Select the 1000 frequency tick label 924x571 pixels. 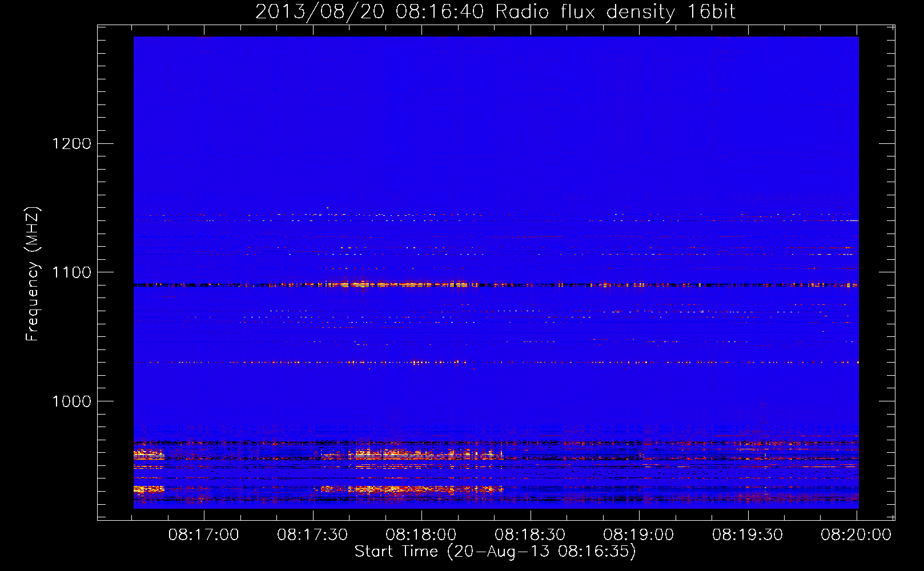click(x=72, y=401)
